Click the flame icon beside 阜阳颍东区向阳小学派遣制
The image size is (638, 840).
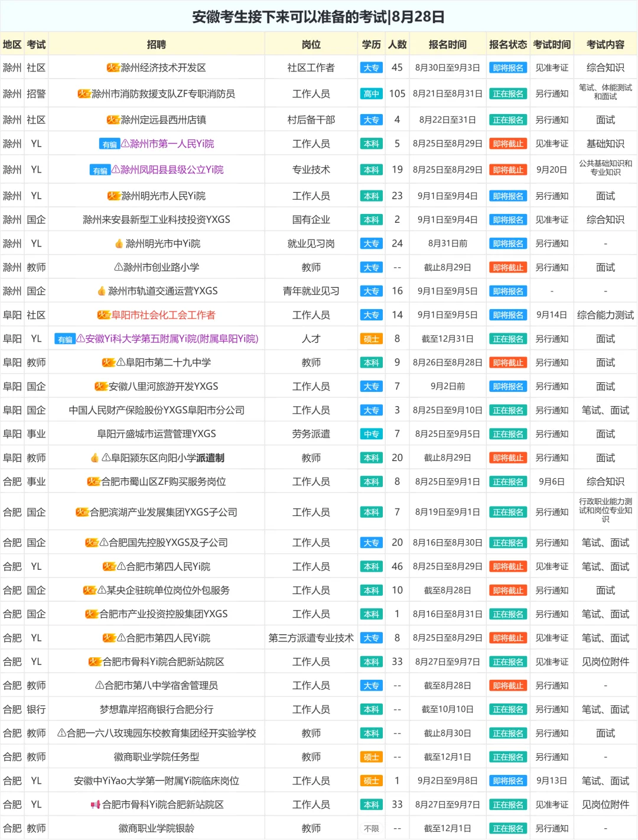[95, 458]
